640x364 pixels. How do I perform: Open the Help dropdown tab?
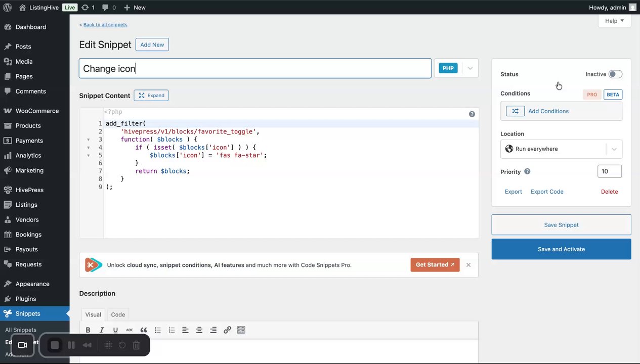click(x=615, y=21)
